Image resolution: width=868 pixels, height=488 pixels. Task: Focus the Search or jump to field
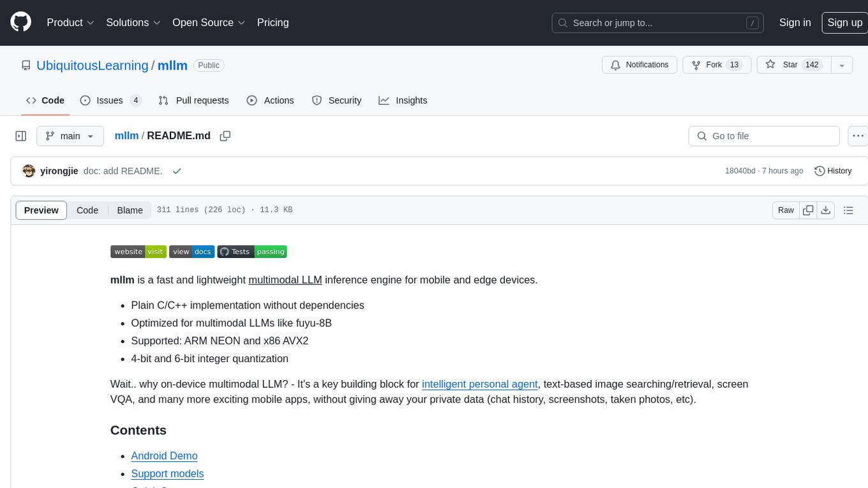point(659,23)
